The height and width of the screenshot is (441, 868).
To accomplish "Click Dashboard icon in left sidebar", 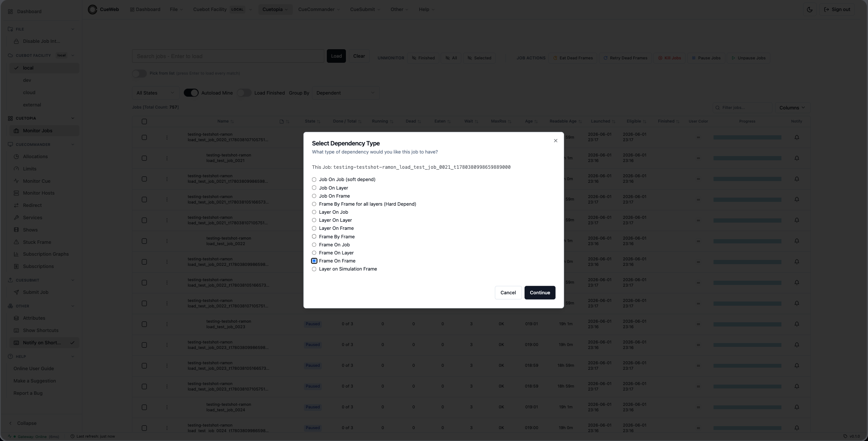I will (10, 11).
